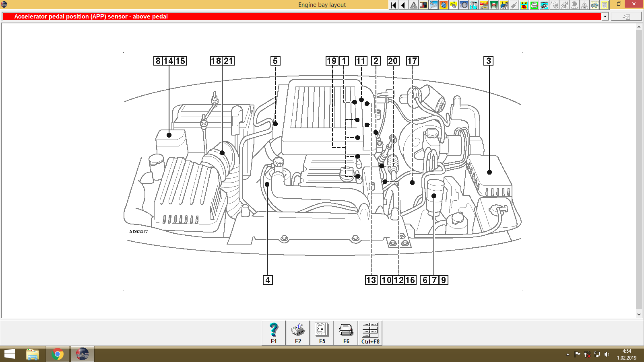Select callout label 5 on the diagram

click(275, 61)
